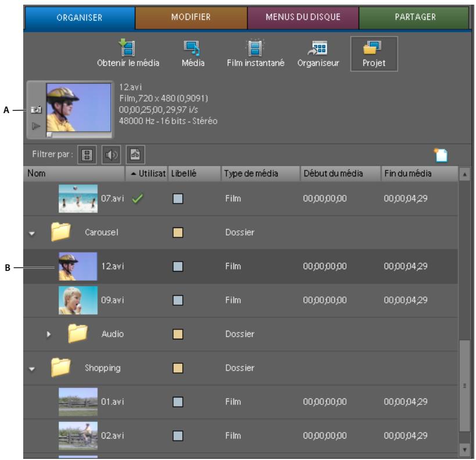Click the 12.avi preview thumbnail image
This screenshot has height=460, width=476.
(x=78, y=107)
